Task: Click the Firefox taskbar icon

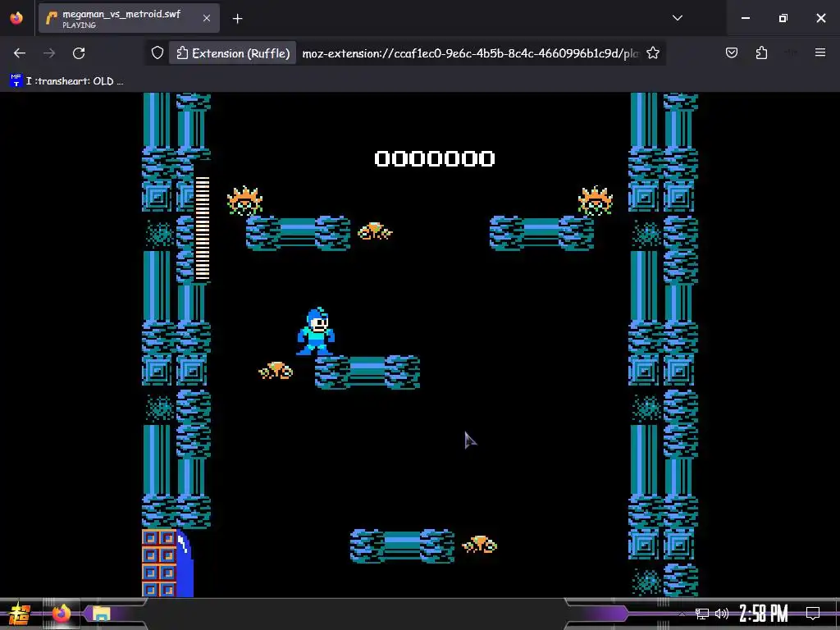Action: point(61,614)
